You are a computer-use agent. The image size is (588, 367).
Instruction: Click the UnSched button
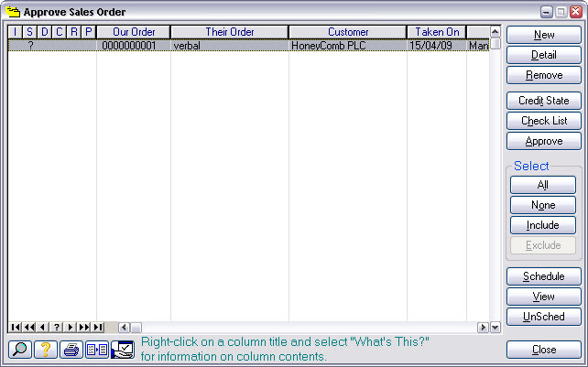coord(544,317)
